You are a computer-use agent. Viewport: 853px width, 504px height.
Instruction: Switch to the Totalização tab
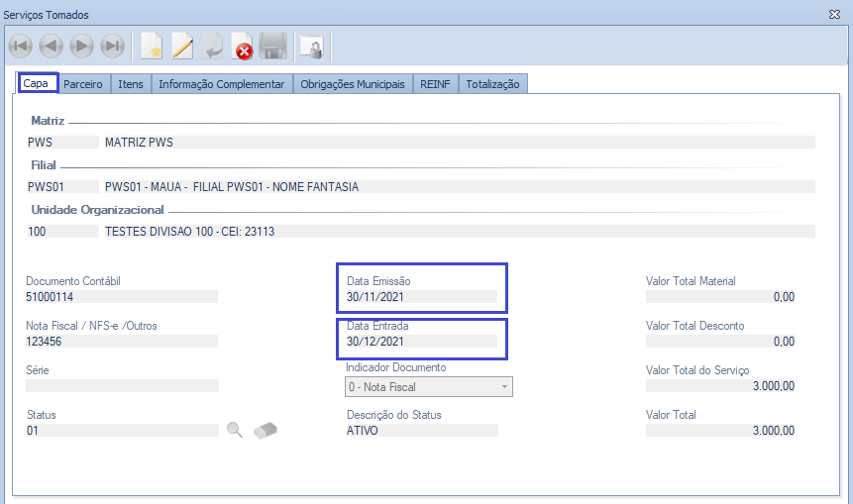[x=492, y=84]
